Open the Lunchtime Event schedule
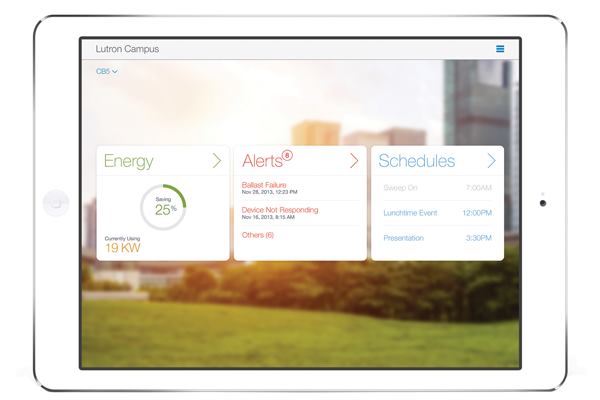 pyautogui.click(x=411, y=213)
